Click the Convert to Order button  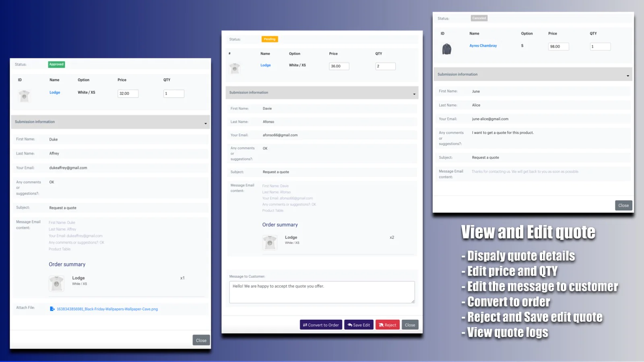pos(321,325)
